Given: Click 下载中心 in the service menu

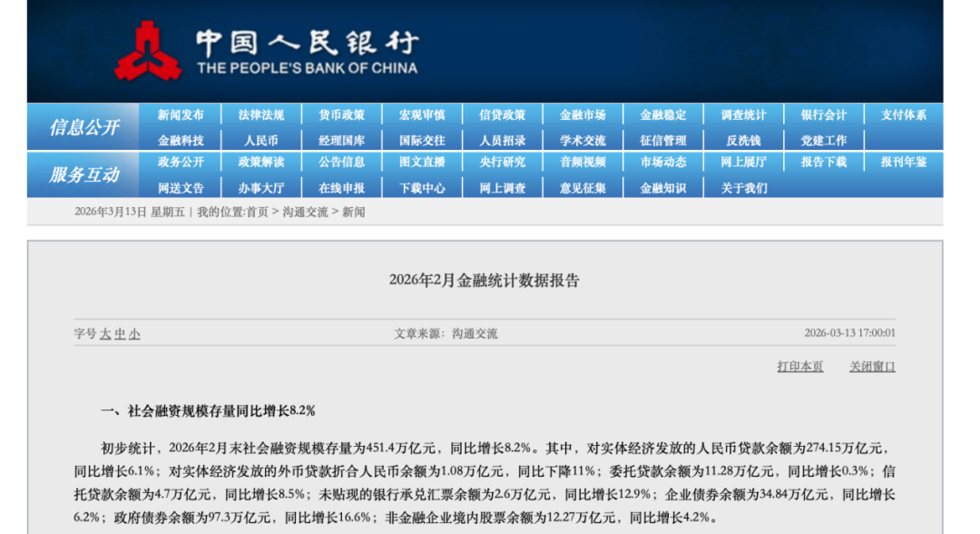Looking at the screenshot, I should point(422,188).
